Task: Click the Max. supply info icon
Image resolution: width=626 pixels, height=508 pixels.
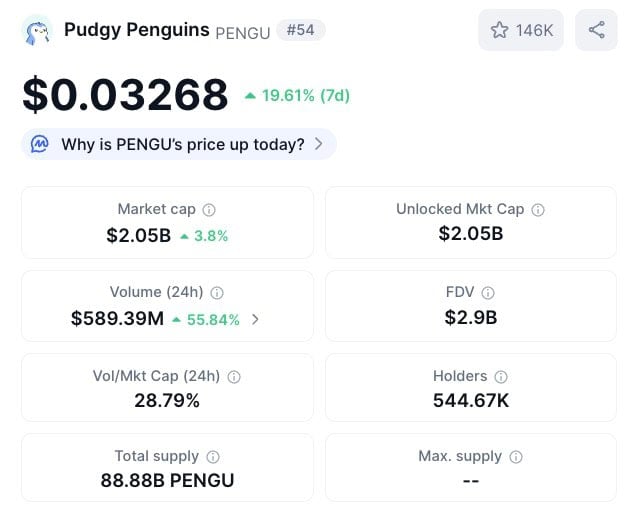Action: (516, 457)
